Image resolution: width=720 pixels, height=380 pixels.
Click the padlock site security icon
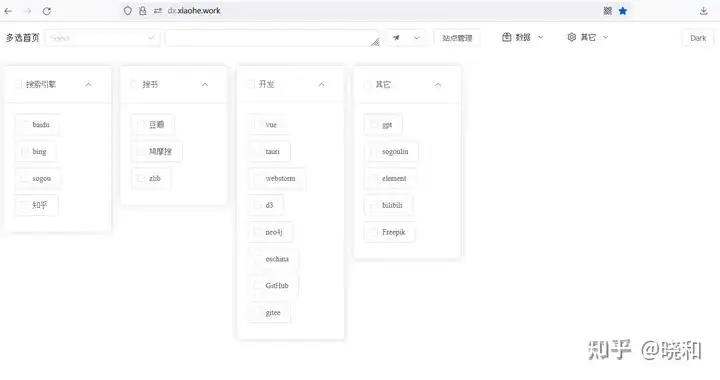click(143, 11)
